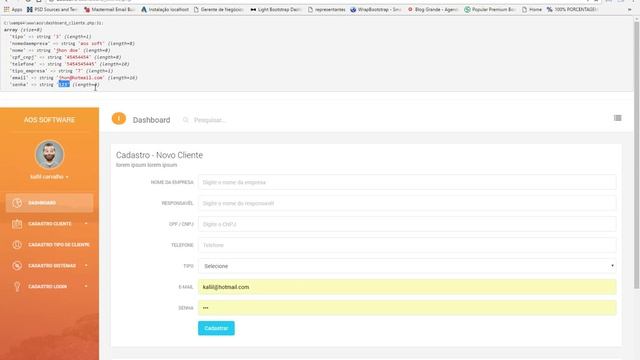Click the Cadastro Login lightbulb icon

tap(17, 287)
